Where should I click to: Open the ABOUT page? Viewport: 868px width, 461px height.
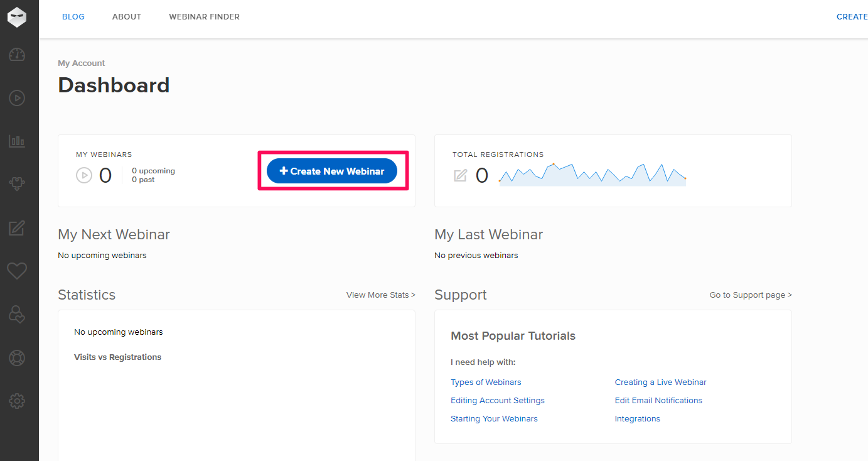point(126,16)
